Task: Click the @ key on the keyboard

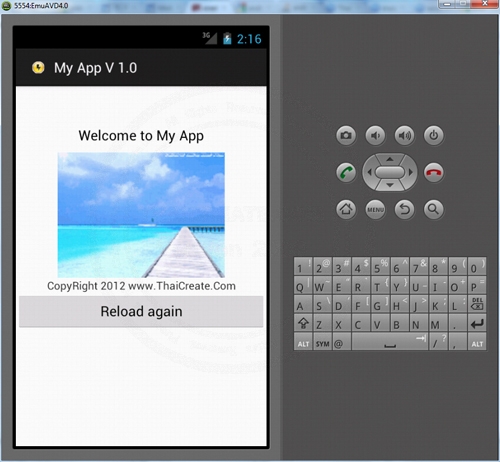Action: point(341,343)
